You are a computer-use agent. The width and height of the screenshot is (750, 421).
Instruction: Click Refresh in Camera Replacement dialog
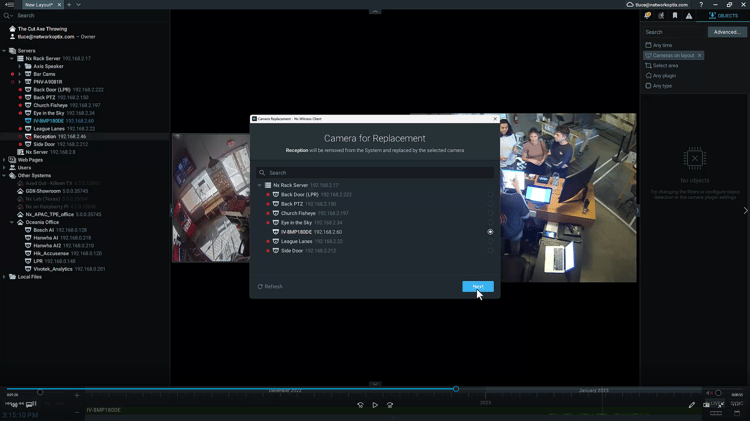[270, 287]
